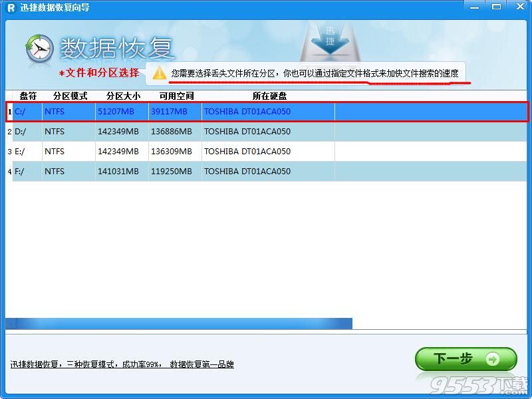This screenshot has width=532, height=399.
Task: Click the R app icon in title bar
Action: click(11, 7)
